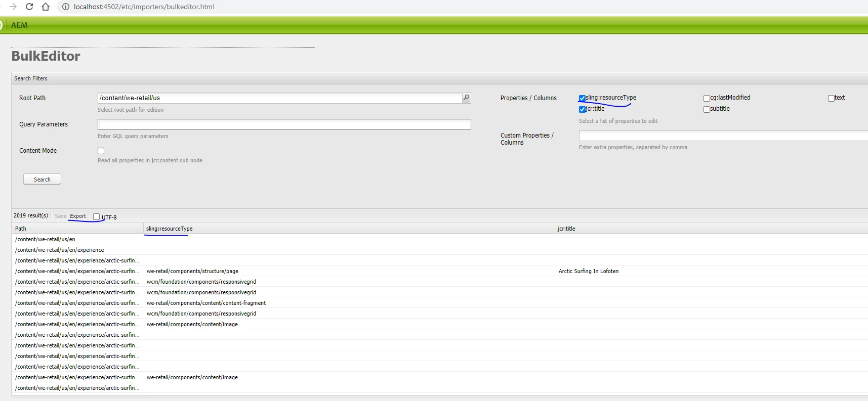The height and width of the screenshot is (401, 868).
Task: Enable the subtitle column checkbox
Action: click(707, 109)
